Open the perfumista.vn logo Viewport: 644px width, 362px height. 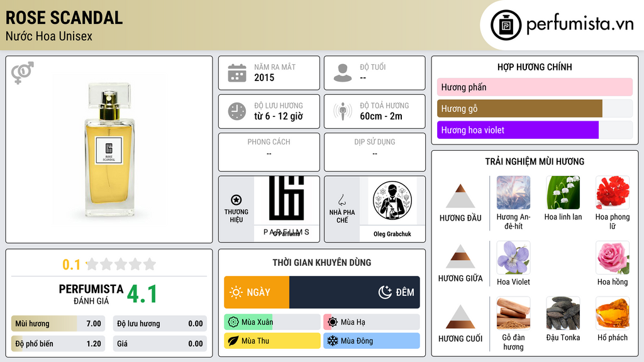tap(562, 25)
